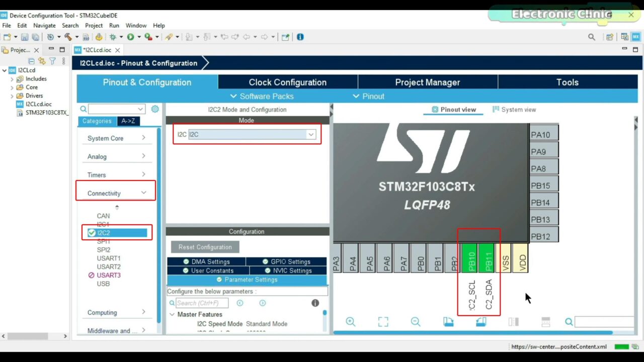Switch to System view

click(x=514, y=110)
